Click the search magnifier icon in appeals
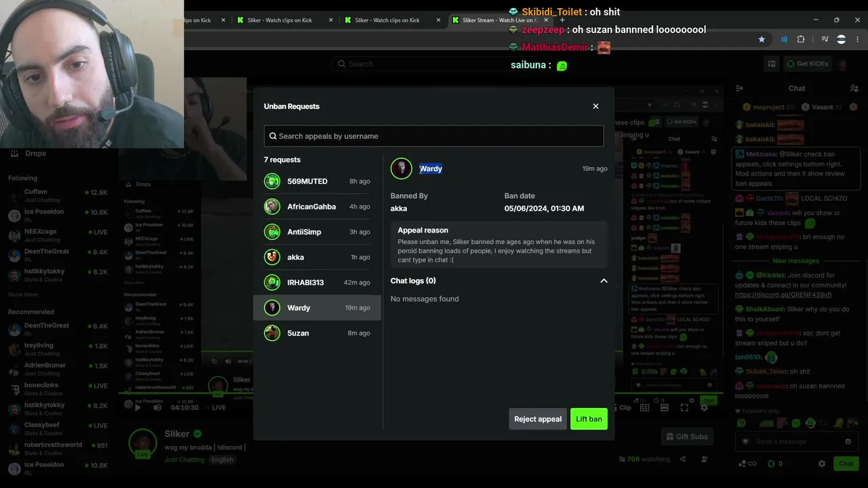 (x=273, y=136)
